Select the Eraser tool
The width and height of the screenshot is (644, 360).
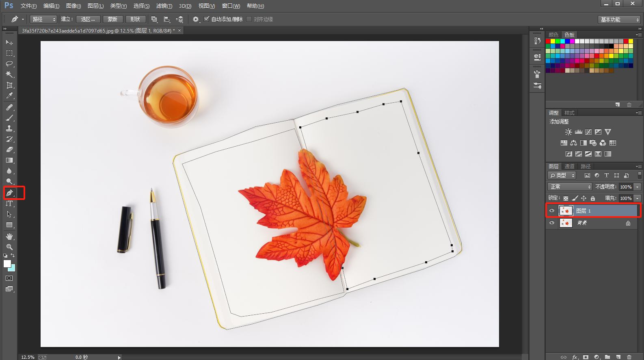coord(9,150)
